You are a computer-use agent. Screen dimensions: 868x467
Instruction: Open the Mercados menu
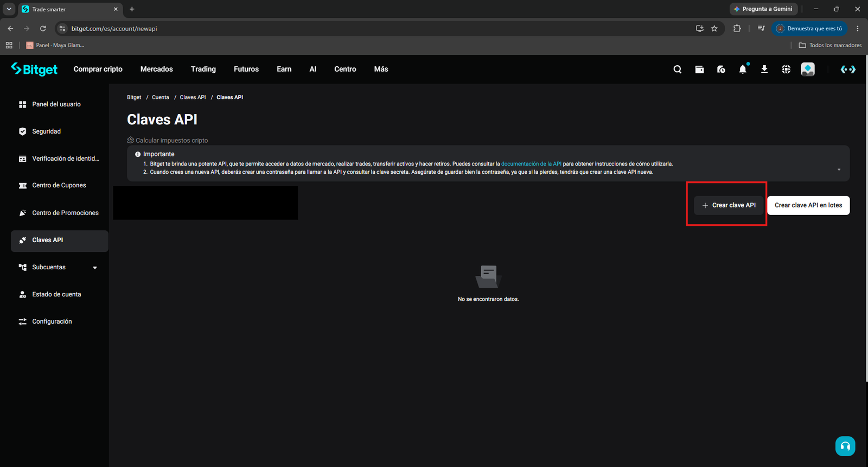pyautogui.click(x=157, y=70)
